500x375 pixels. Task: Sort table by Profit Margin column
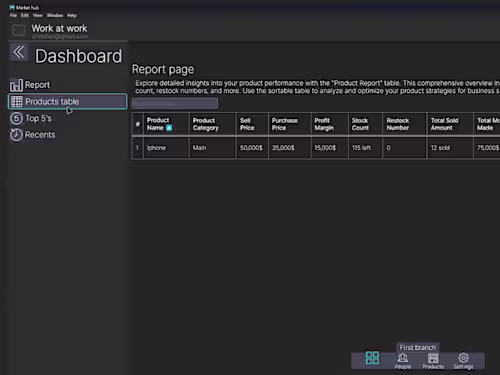[324, 124]
